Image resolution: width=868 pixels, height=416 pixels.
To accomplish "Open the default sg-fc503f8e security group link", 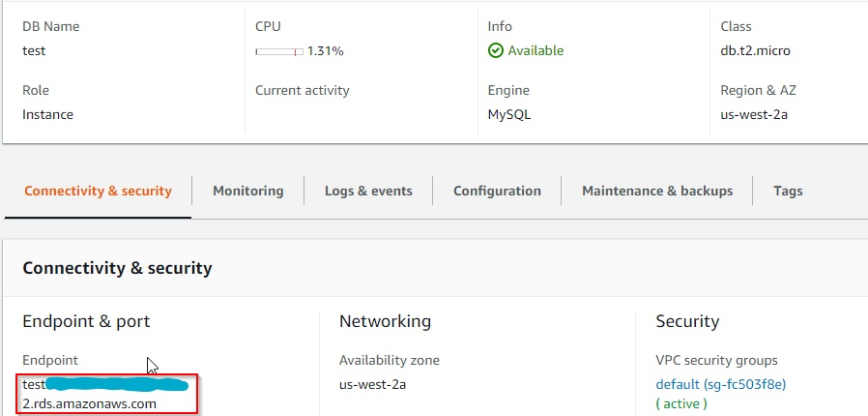I will pyautogui.click(x=721, y=384).
